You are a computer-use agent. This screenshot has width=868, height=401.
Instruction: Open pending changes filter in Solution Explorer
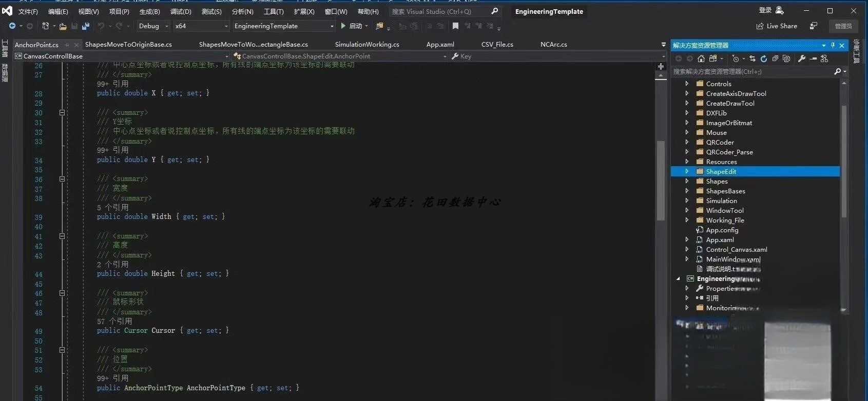736,58
